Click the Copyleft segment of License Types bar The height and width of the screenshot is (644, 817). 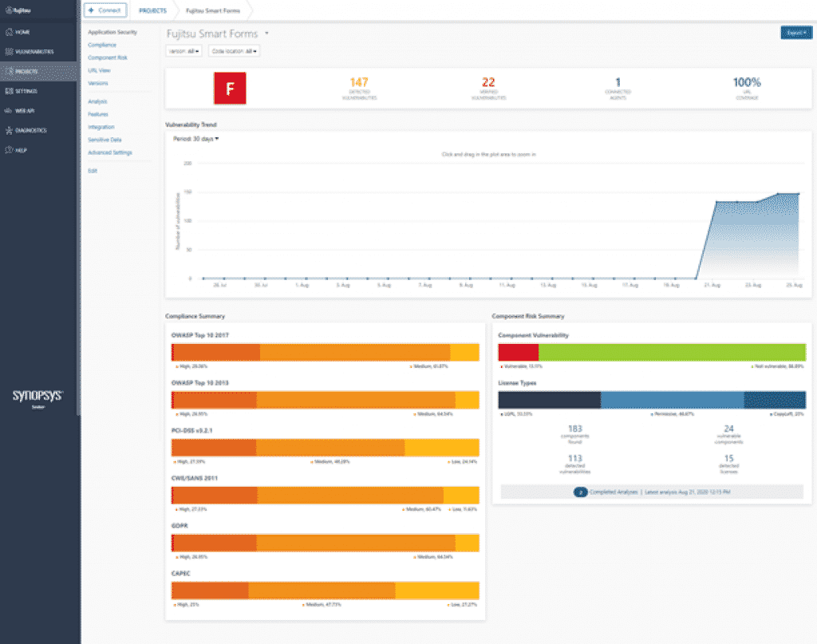click(x=776, y=400)
